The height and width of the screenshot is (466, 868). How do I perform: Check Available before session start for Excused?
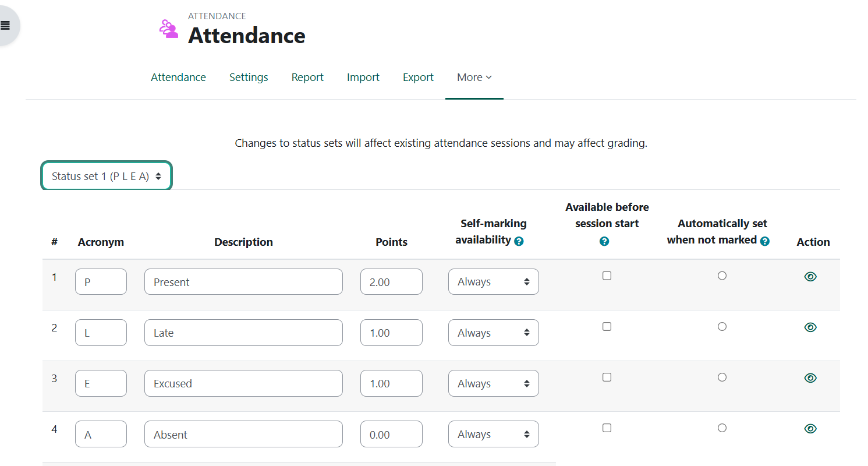607,377
